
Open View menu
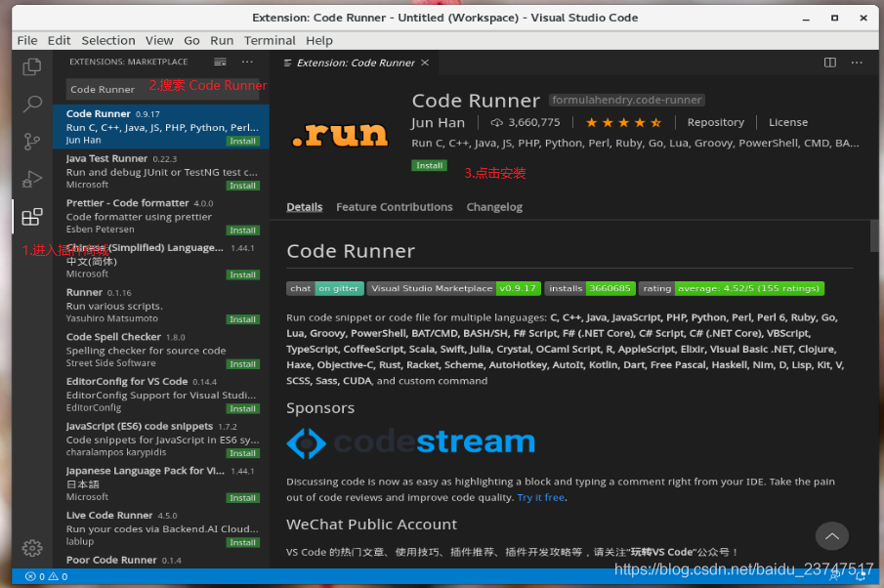coord(159,41)
